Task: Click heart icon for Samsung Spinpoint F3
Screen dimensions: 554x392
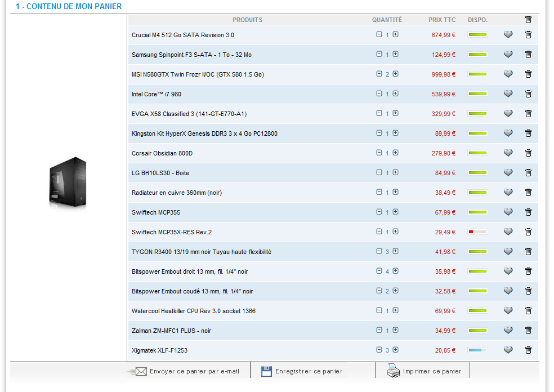Action: click(x=508, y=55)
